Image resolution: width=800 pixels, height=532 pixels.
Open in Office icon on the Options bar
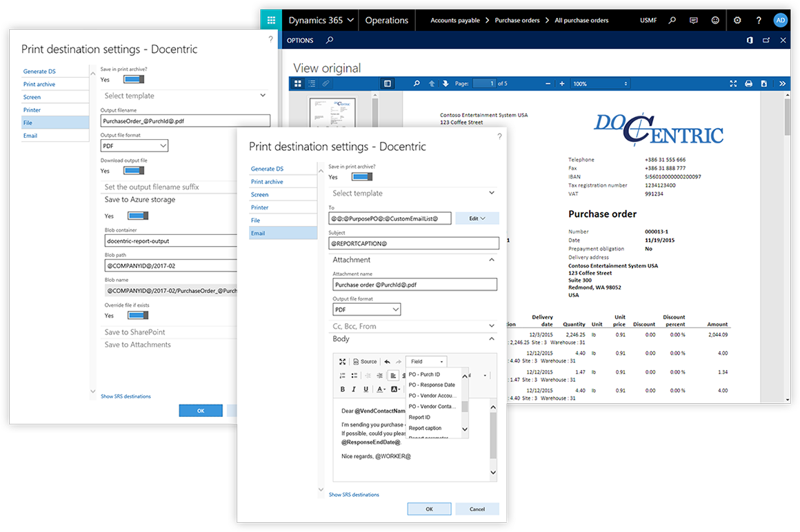tap(750, 40)
